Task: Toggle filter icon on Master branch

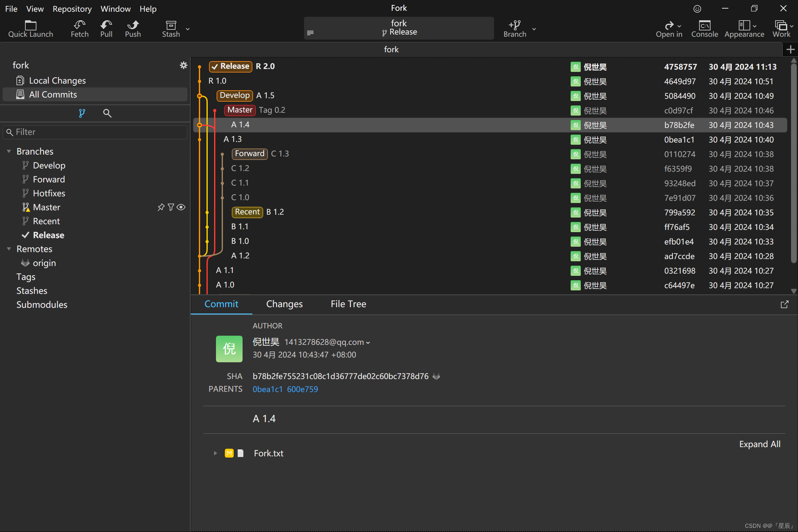Action: click(171, 207)
